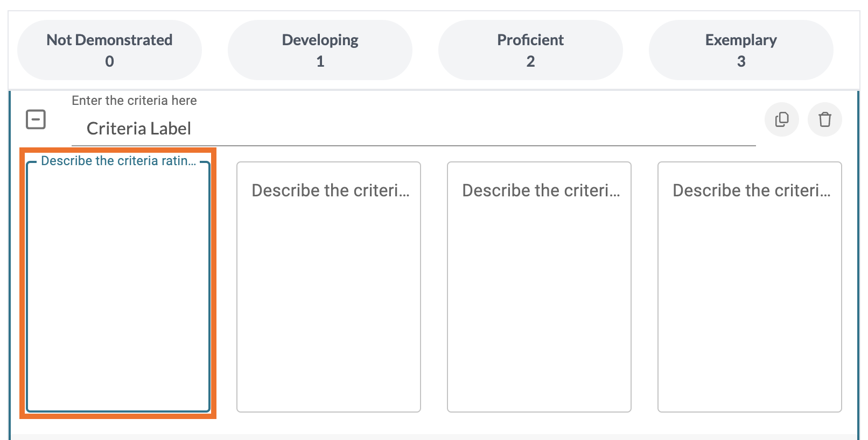The width and height of the screenshot is (868, 440).
Task: Click score value 1 under Developing
Action: point(320,61)
